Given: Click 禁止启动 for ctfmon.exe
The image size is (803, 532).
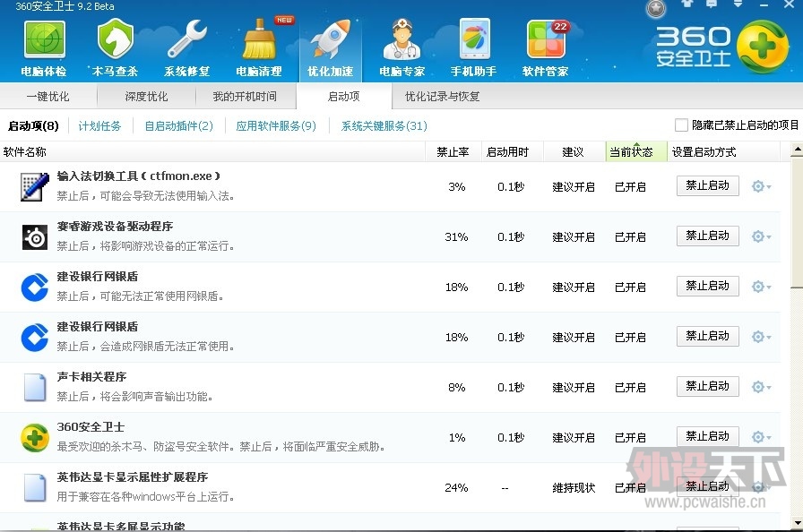Looking at the screenshot, I should 708,185.
